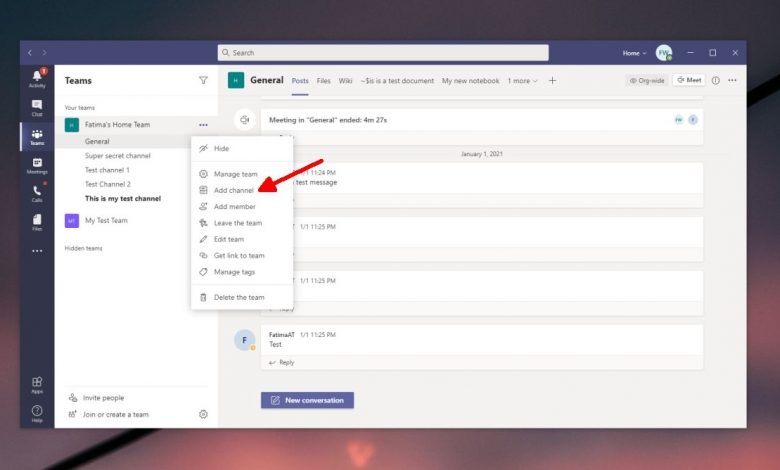Select Fatima's Home Team row
This screenshot has height=470, width=780.
(x=136, y=125)
